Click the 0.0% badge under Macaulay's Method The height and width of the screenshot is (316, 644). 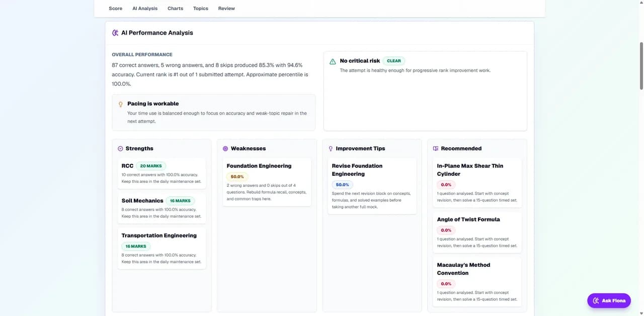click(x=446, y=284)
